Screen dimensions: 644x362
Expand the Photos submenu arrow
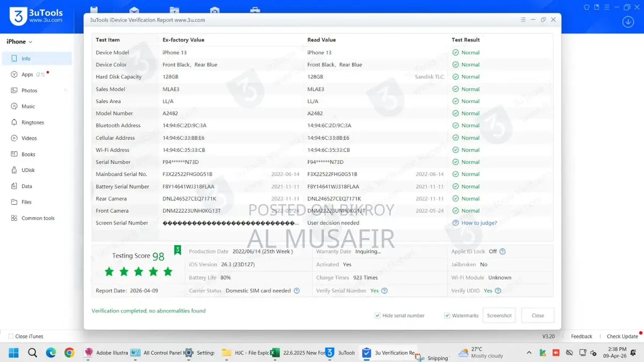click(x=65, y=91)
